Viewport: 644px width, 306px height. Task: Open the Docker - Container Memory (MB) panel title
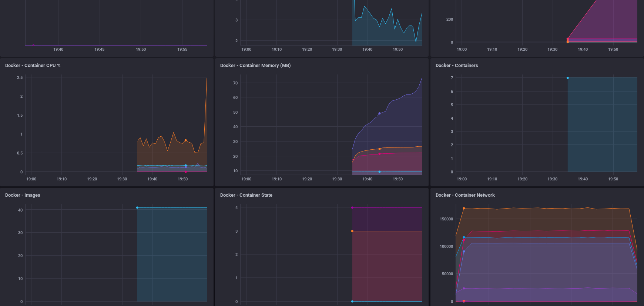[x=255, y=66]
